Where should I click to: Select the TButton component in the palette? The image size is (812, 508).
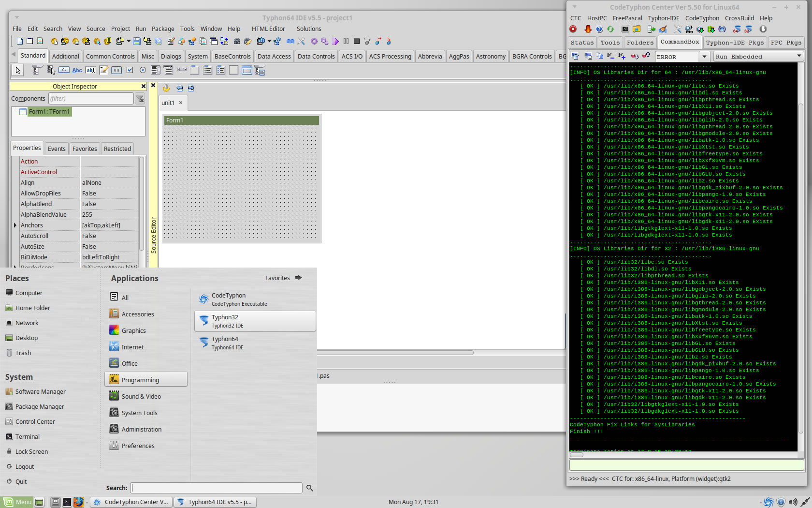pyautogui.click(x=64, y=71)
